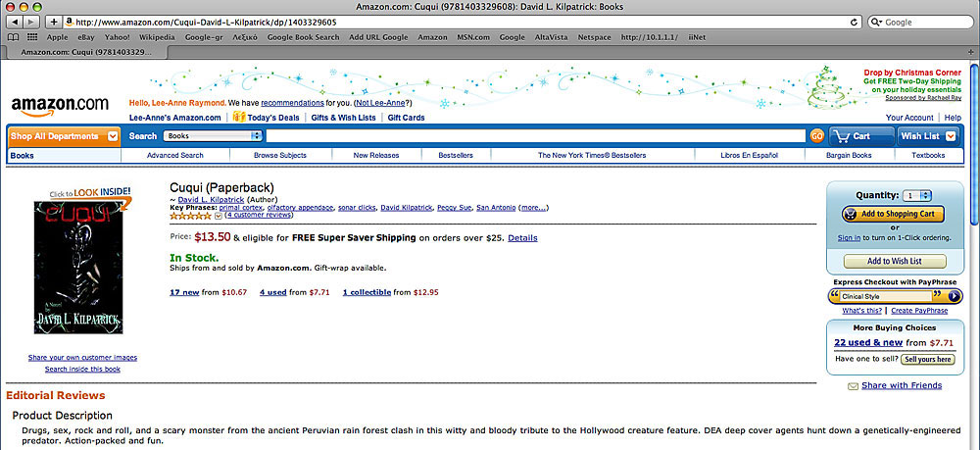The width and height of the screenshot is (980, 450).
Task: Open the Bestsellers section
Action: click(456, 155)
